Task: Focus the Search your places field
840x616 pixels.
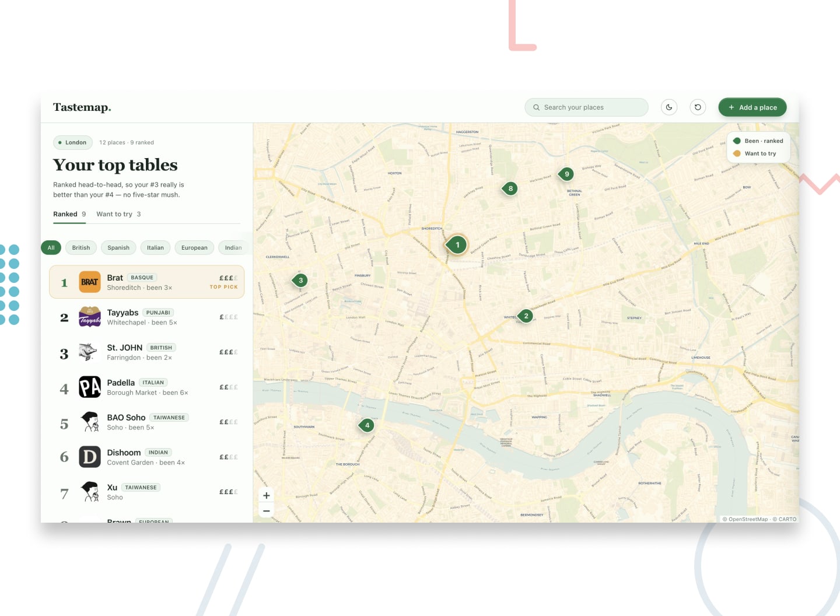Action: click(586, 107)
